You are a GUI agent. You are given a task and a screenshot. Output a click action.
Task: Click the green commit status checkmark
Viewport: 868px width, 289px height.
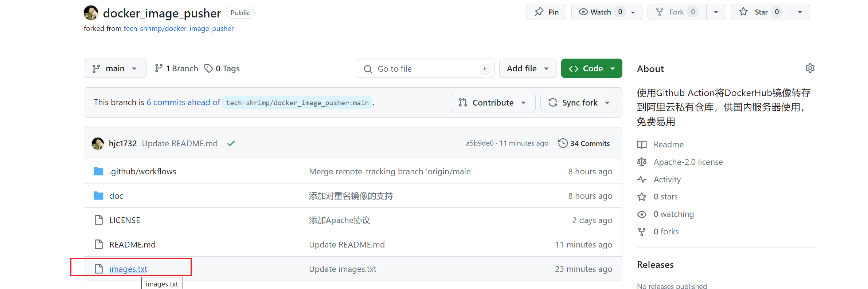231,143
